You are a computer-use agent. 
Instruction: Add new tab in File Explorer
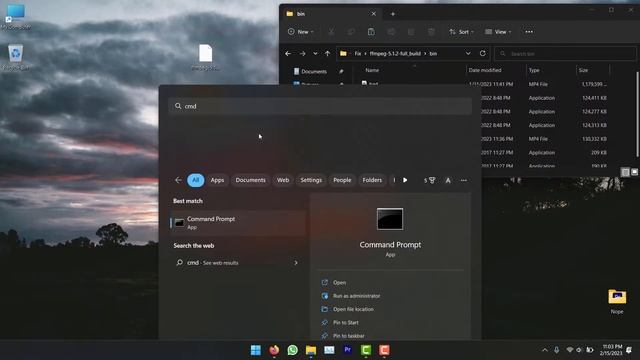393,14
